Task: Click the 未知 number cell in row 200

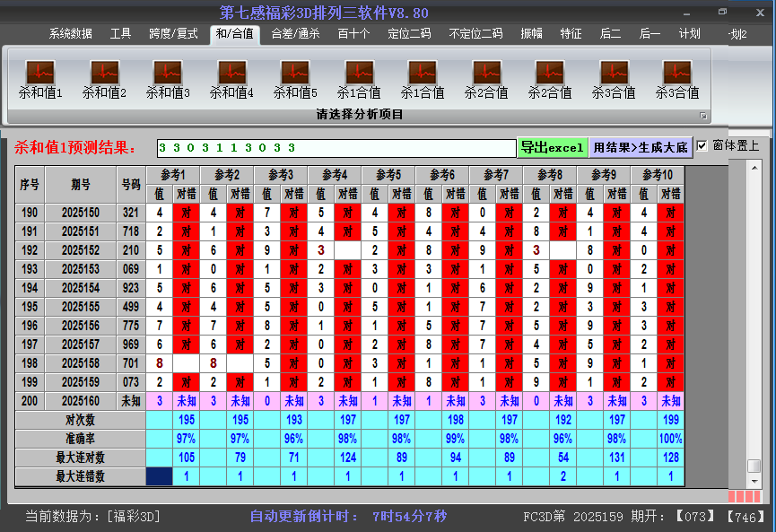Action: coord(131,401)
